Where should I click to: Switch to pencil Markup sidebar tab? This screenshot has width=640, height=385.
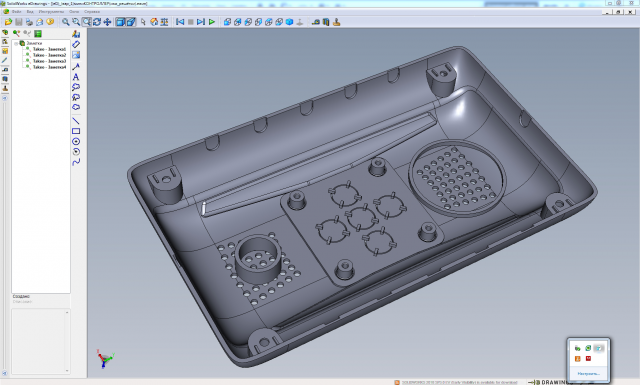pos(5,60)
